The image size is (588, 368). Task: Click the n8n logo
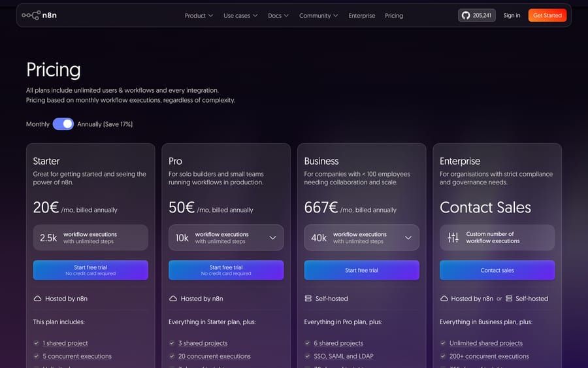pyautogui.click(x=39, y=16)
